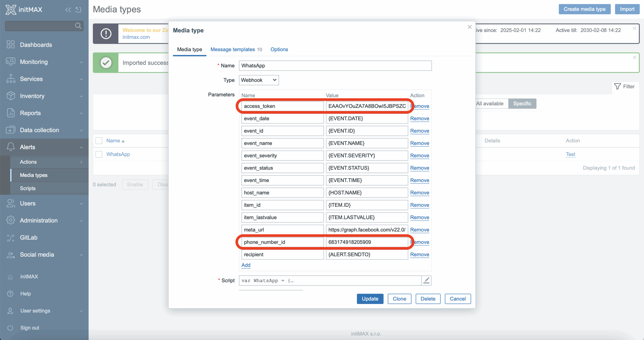
Task: Open the Type dropdown showing Webhook
Action: [259, 80]
